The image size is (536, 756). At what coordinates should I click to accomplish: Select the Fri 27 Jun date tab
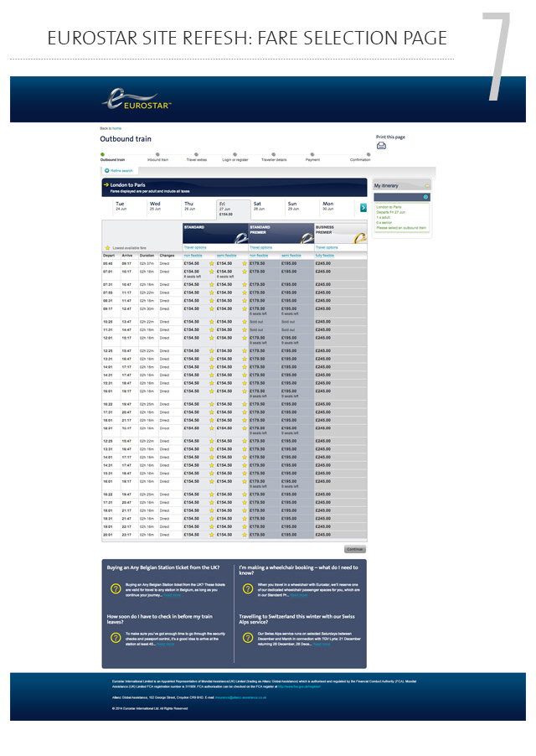(234, 210)
